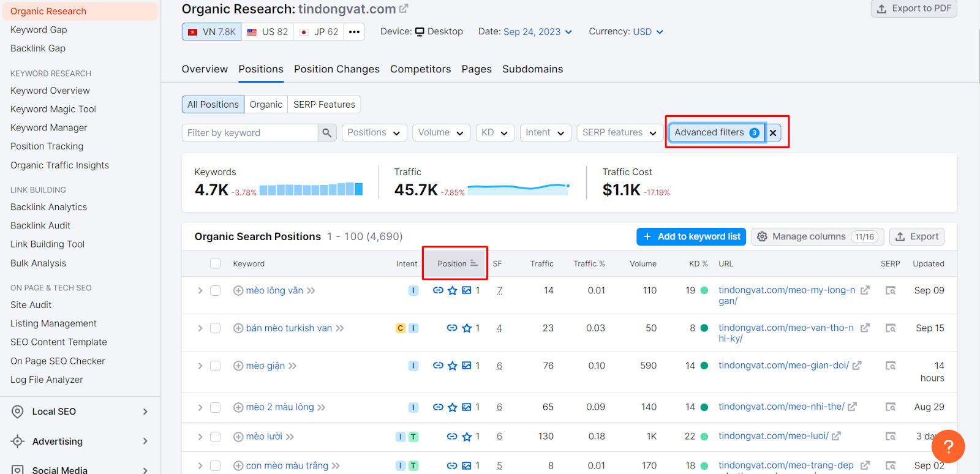980x474 pixels.
Task: Open meo-my-long-ngan URL external link icon
Action: coord(865,290)
